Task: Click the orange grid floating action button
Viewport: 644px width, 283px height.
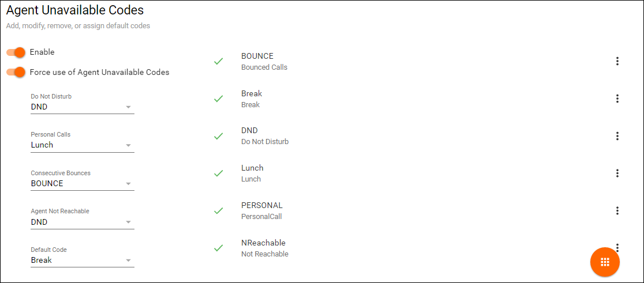Action: tap(605, 262)
